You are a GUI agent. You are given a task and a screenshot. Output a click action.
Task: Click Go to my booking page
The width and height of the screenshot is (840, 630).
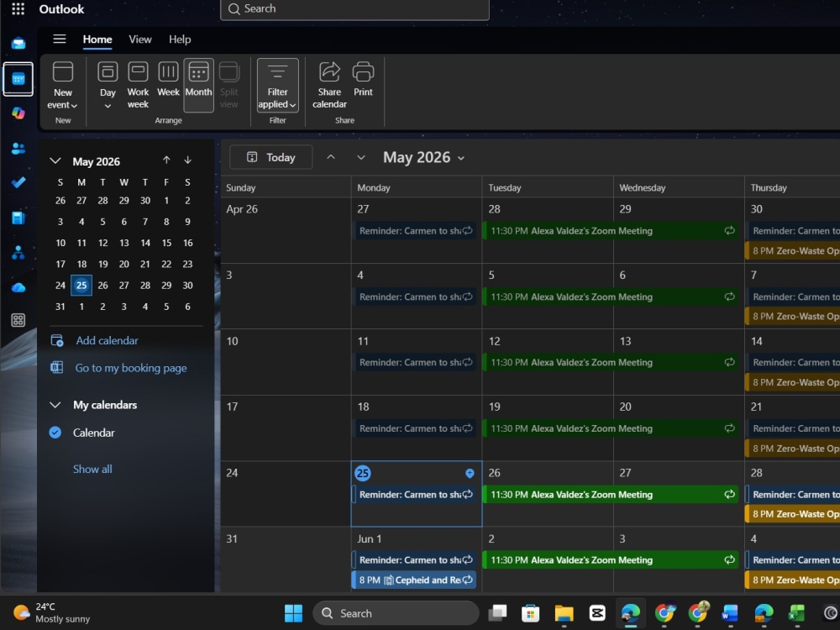click(131, 368)
